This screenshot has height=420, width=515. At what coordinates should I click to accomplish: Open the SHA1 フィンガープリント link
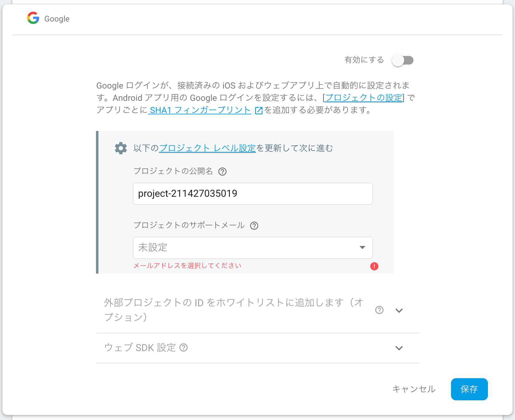pyautogui.click(x=200, y=110)
